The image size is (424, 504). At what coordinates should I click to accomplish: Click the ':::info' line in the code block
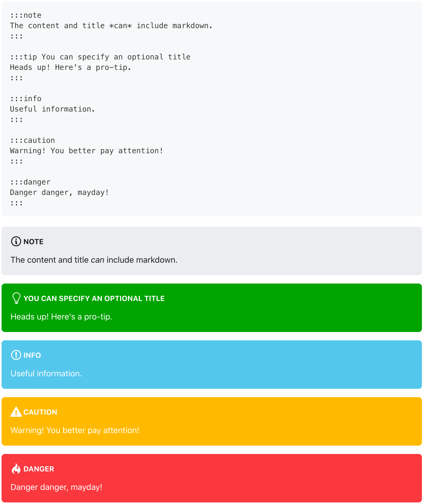[26, 99]
